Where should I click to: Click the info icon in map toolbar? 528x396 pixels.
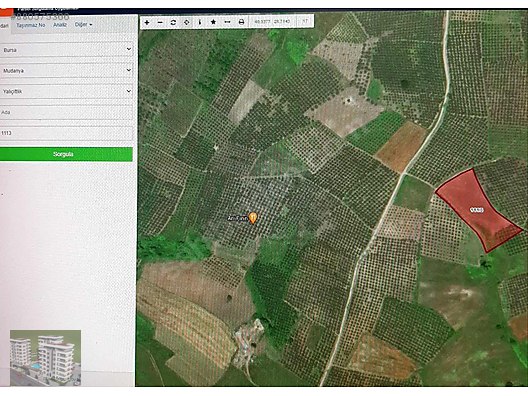[x=200, y=23]
